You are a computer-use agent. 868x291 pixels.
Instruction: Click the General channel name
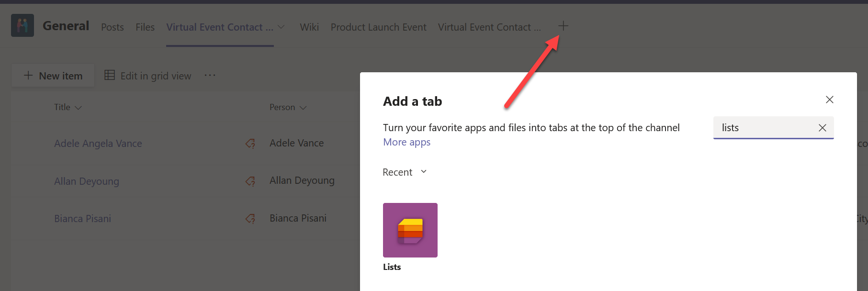pyautogui.click(x=66, y=26)
